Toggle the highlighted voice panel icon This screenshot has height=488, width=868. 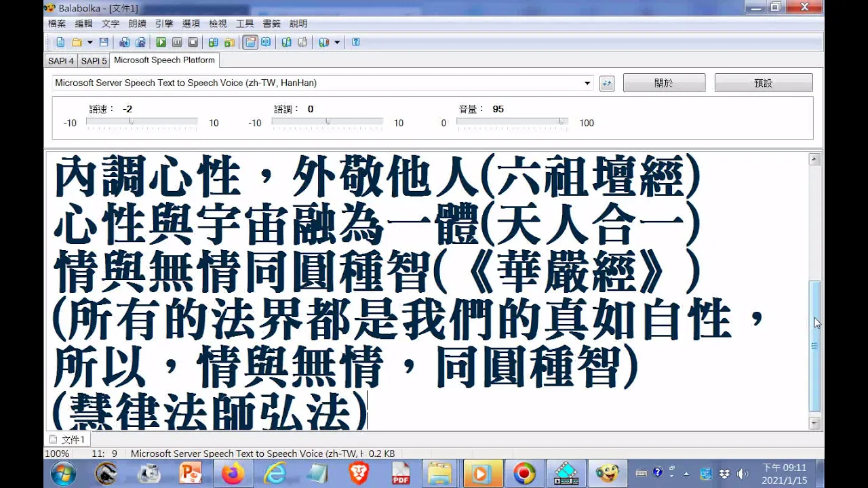coord(250,42)
